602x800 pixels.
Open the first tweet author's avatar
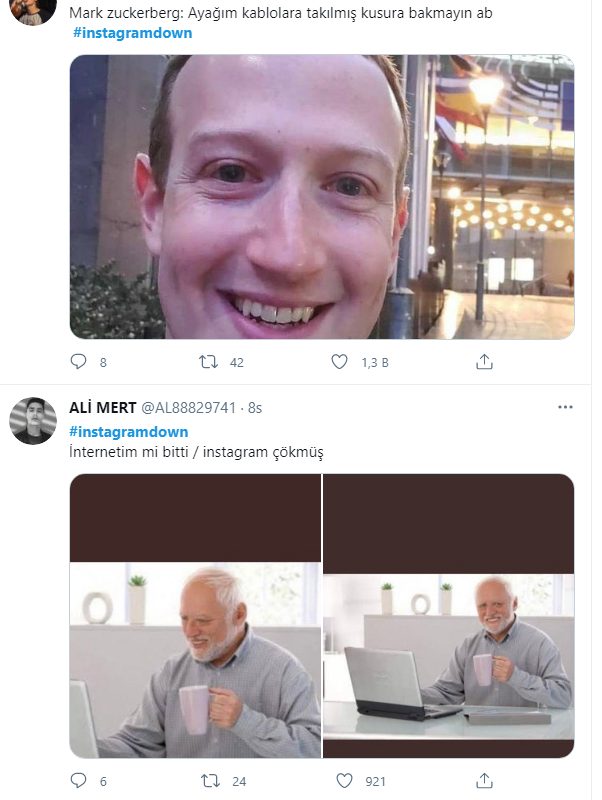33,10
